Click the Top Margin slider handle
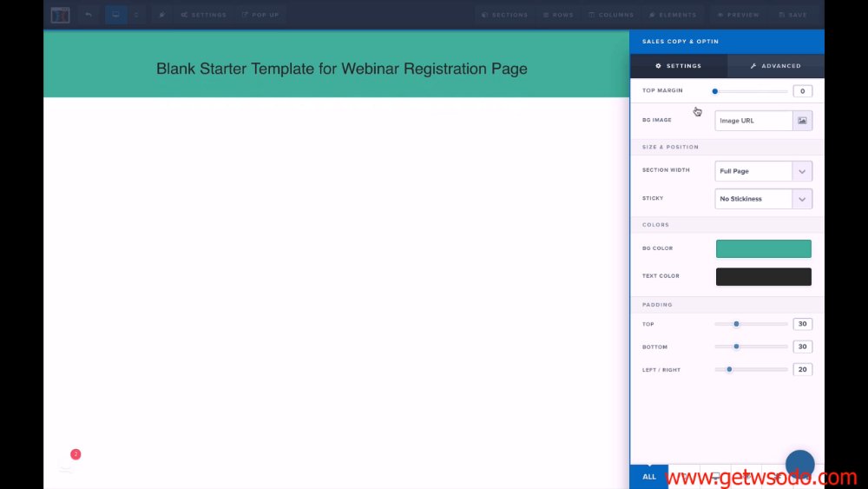 coord(715,91)
